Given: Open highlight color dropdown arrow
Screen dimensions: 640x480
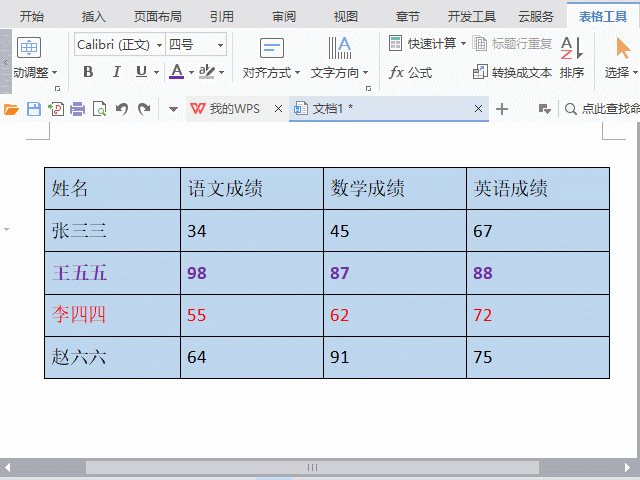Looking at the screenshot, I should pyautogui.click(x=222, y=73).
